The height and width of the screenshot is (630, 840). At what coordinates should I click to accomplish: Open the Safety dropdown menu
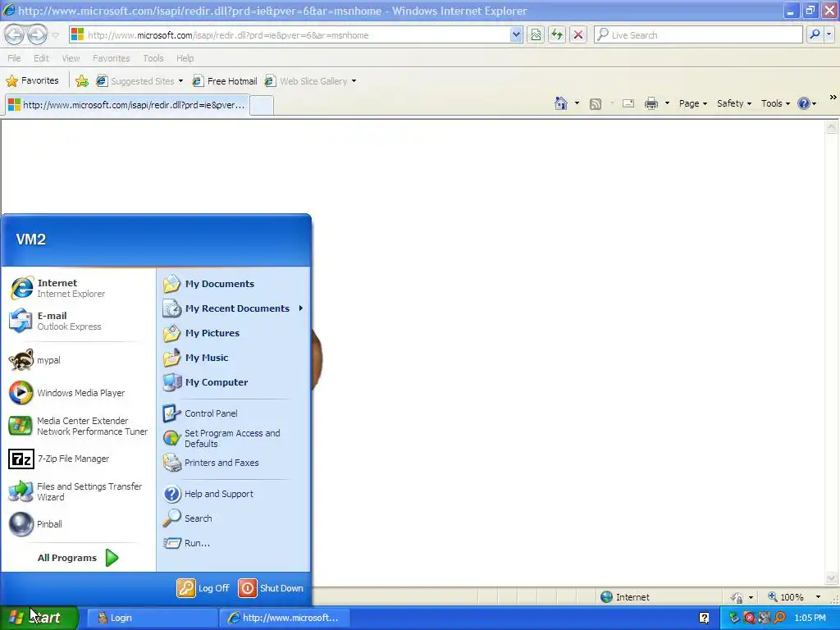pyautogui.click(x=734, y=103)
